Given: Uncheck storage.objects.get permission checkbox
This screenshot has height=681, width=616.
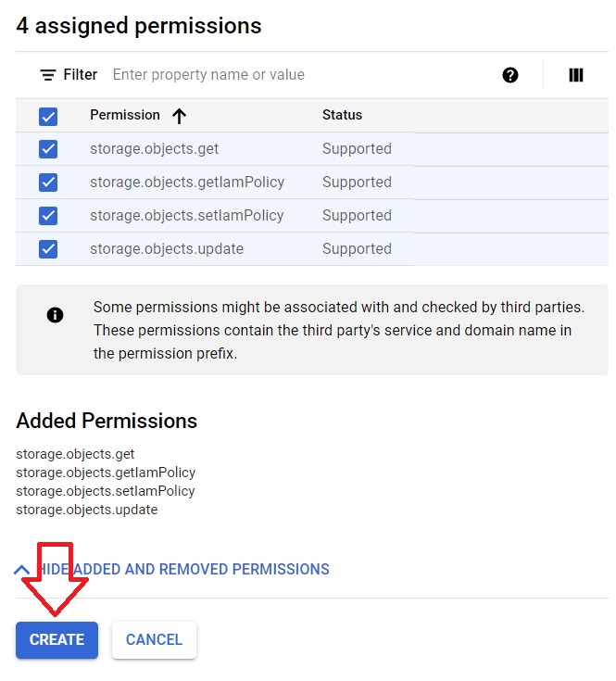Looking at the screenshot, I should pos(48,149).
